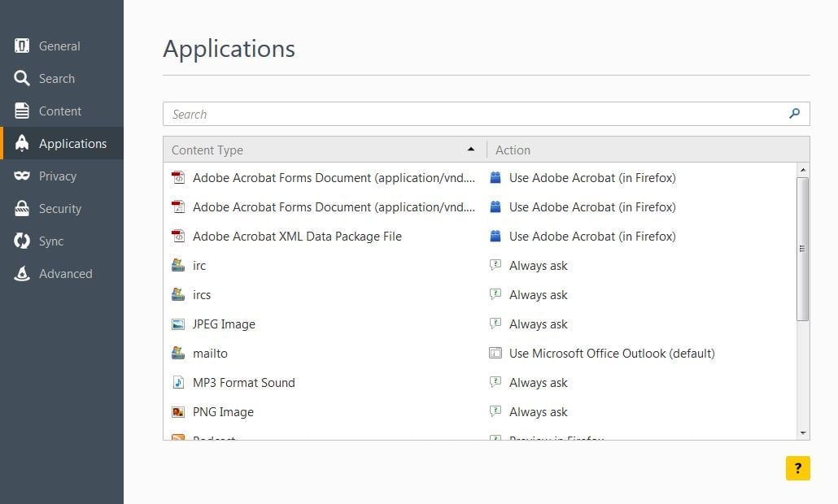Click plugin icon for Adobe Acrobat XML Data action
Image resolution: width=838 pixels, height=504 pixels.
point(495,236)
